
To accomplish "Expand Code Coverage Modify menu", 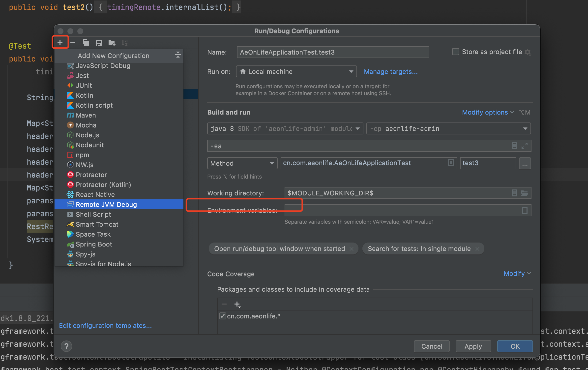I will click(x=517, y=274).
